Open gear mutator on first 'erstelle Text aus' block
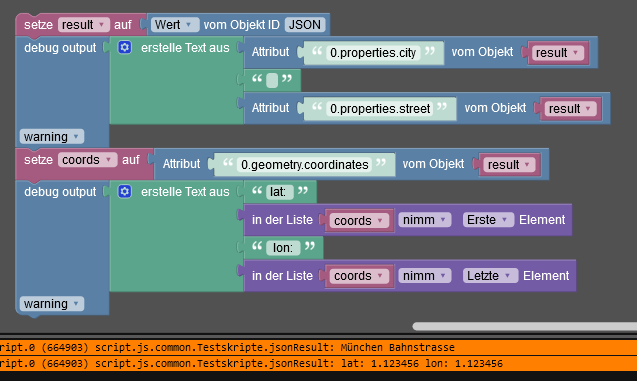 [125, 48]
